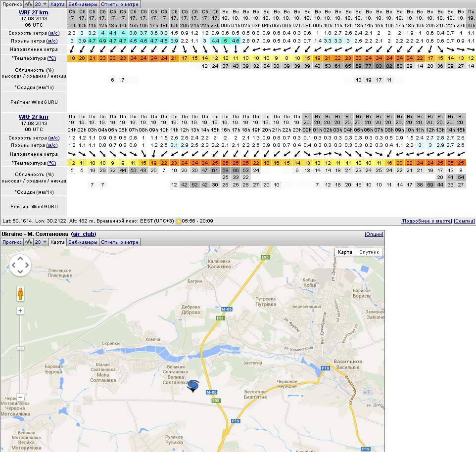This screenshot has width=476, height=452.
Task: Switch map view to Спутник
Action: [369, 252]
